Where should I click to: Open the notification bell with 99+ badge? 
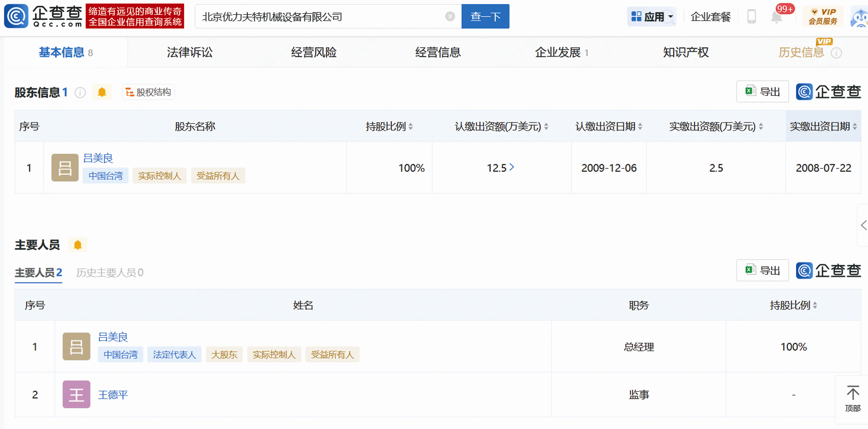pyautogui.click(x=777, y=17)
